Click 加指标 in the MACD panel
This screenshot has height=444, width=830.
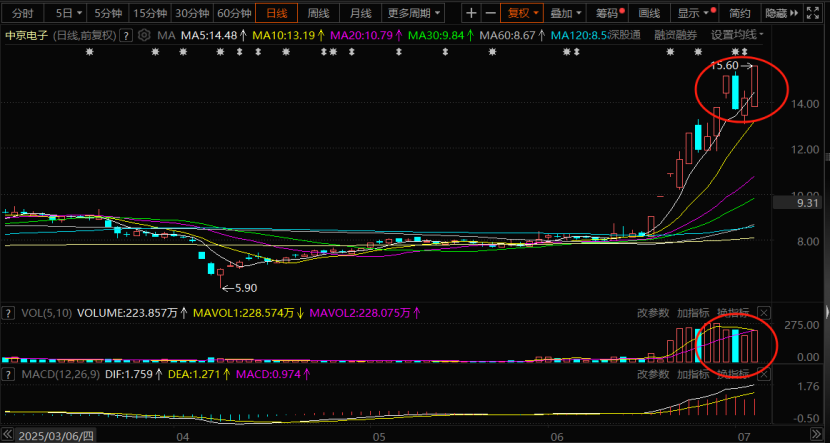point(693,375)
